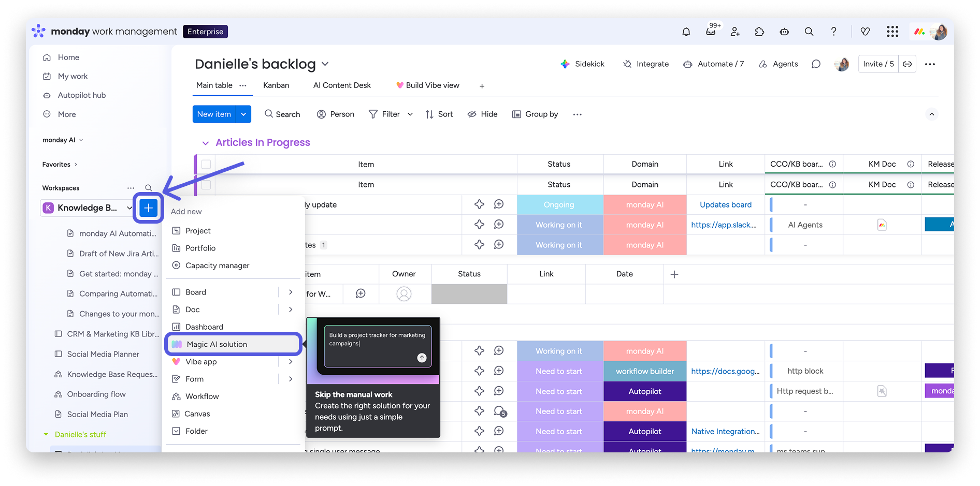Switch to AI Content Desk tab
Viewport: 980px width, 486px height.
click(x=342, y=85)
